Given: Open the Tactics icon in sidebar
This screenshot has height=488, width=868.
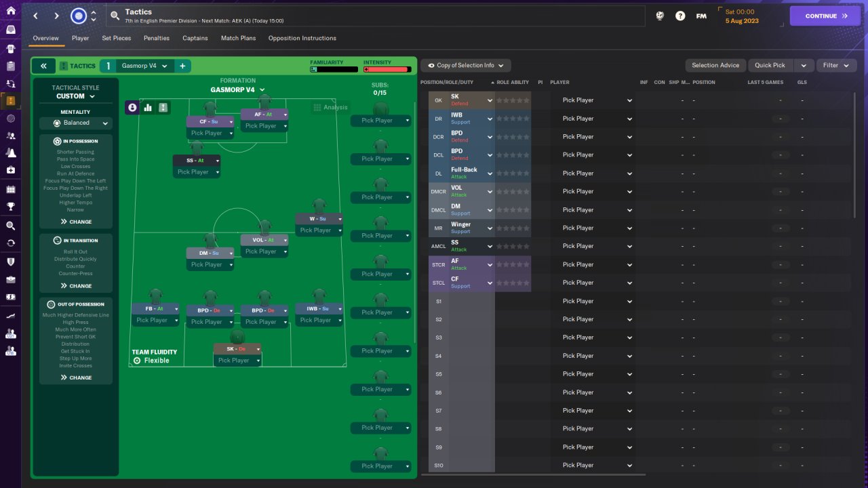Looking at the screenshot, I should (x=10, y=101).
